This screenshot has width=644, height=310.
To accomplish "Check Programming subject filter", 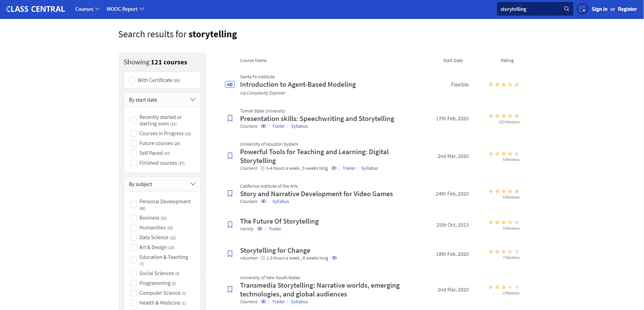I will click(x=134, y=283).
